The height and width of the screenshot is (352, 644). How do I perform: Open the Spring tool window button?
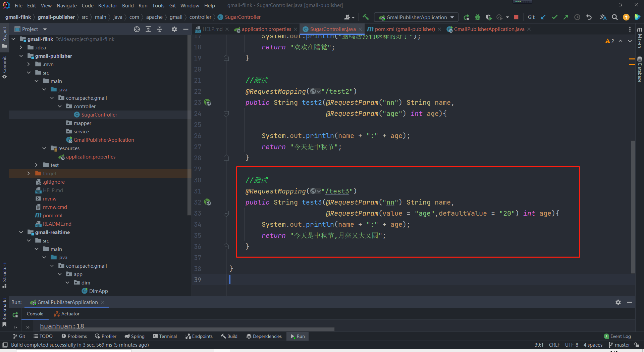[135, 336]
